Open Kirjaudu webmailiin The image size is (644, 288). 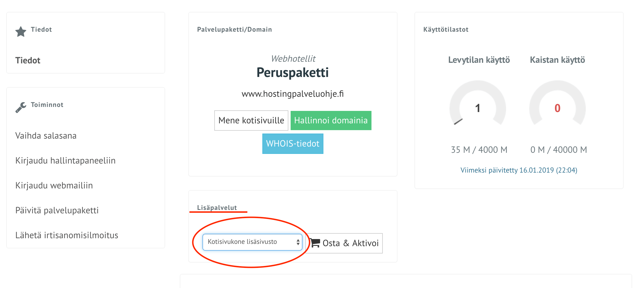click(x=54, y=186)
